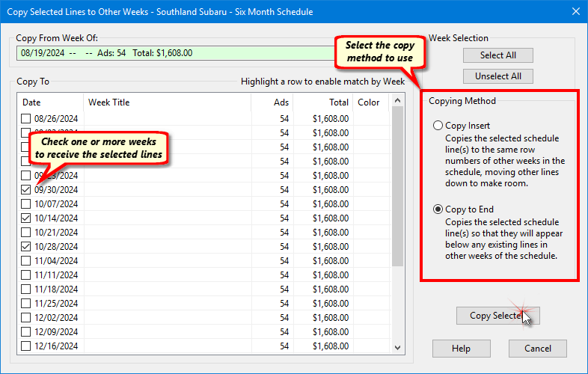Click the $1,608.00 total in the 08/26/2024 row

click(331, 119)
